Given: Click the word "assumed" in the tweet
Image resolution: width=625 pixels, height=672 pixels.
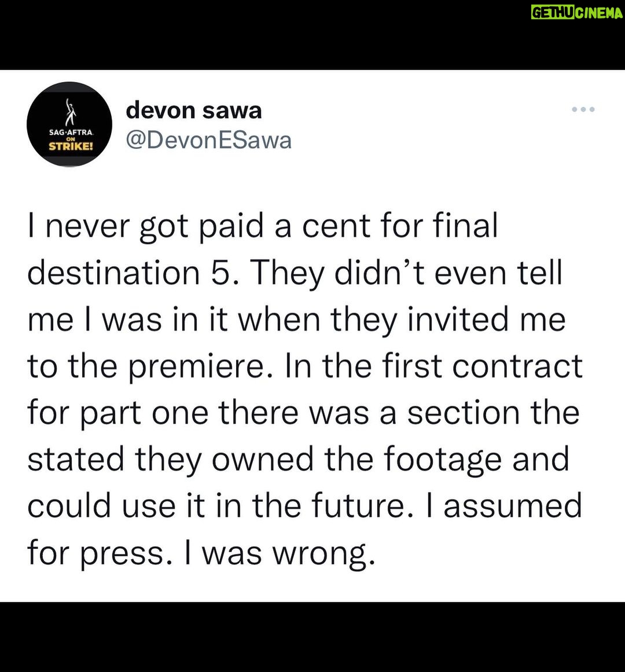Looking at the screenshot, I should tap(512, 506).
